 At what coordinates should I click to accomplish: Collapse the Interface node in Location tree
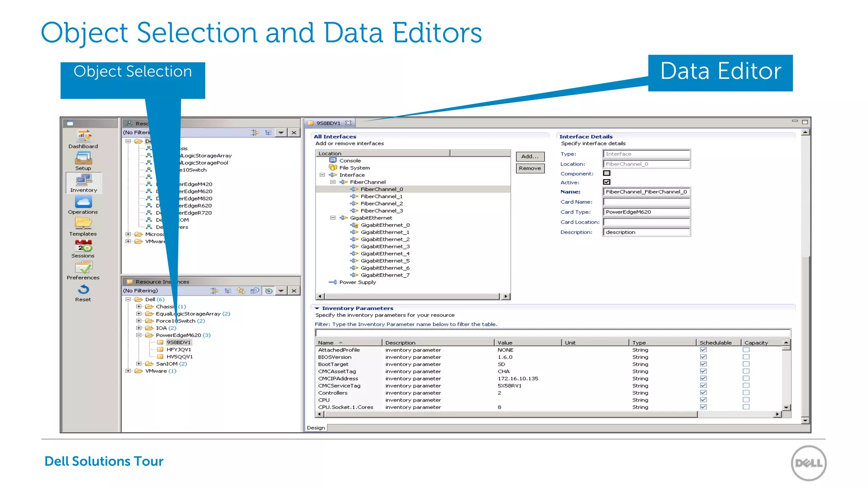(x=322, y=175)
